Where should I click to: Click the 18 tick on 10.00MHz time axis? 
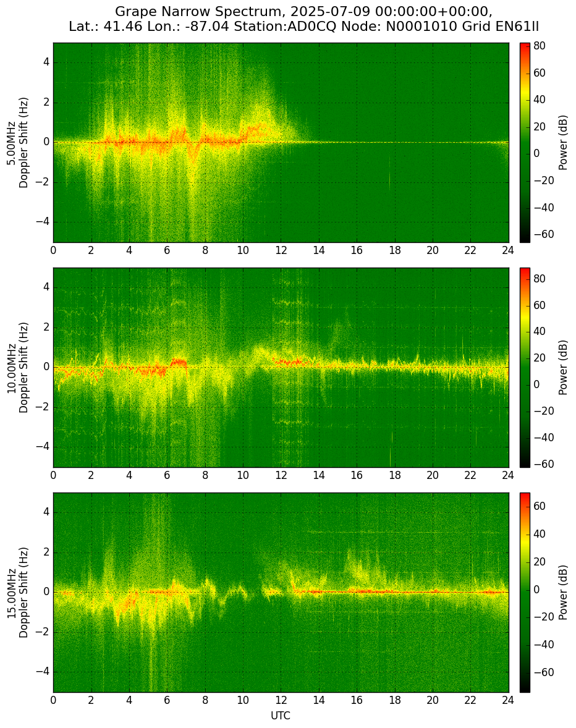click(x=394, y=475)
